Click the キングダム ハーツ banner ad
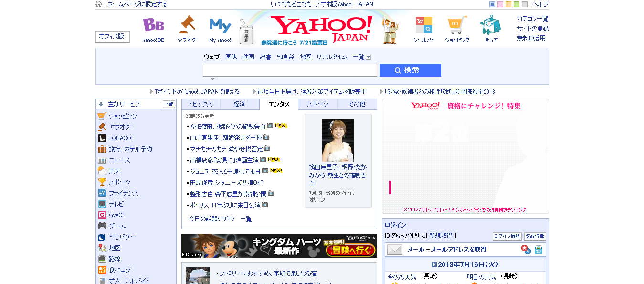 [279, 246]
